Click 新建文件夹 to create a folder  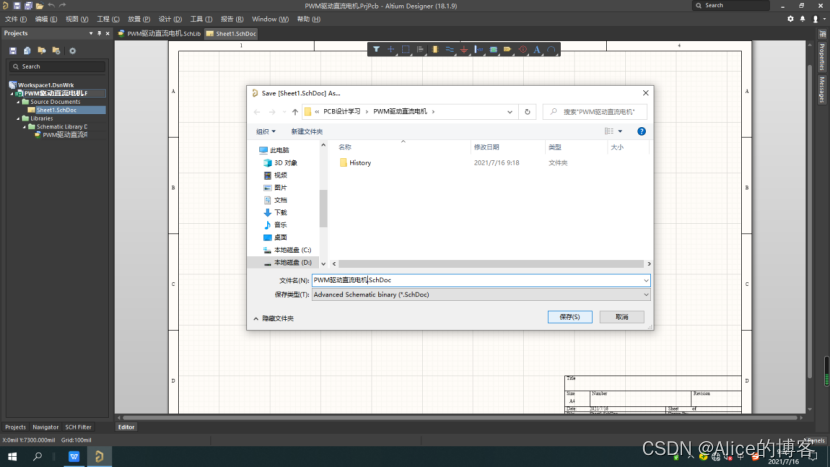coord(307,131)
